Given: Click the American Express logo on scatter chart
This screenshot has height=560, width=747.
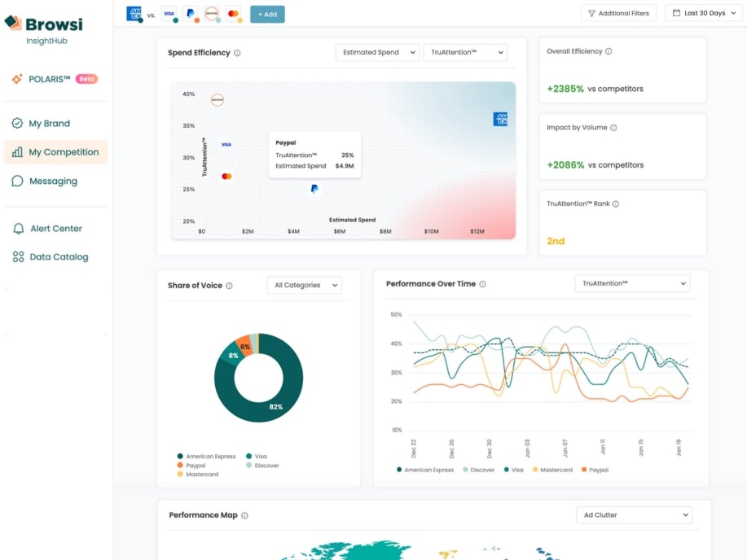Looking at the screenshot, I should tap(500, 119).
